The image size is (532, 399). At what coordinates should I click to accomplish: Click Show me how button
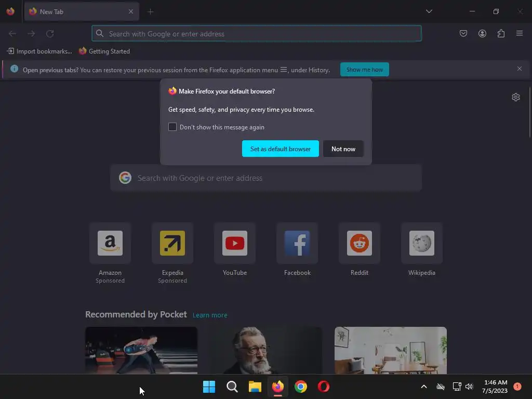click(364, 70)
